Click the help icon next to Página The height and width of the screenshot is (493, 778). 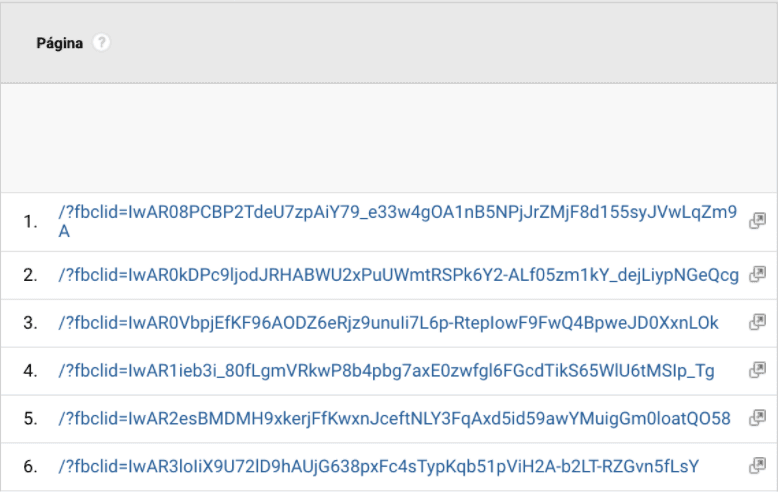coord(101,43)
